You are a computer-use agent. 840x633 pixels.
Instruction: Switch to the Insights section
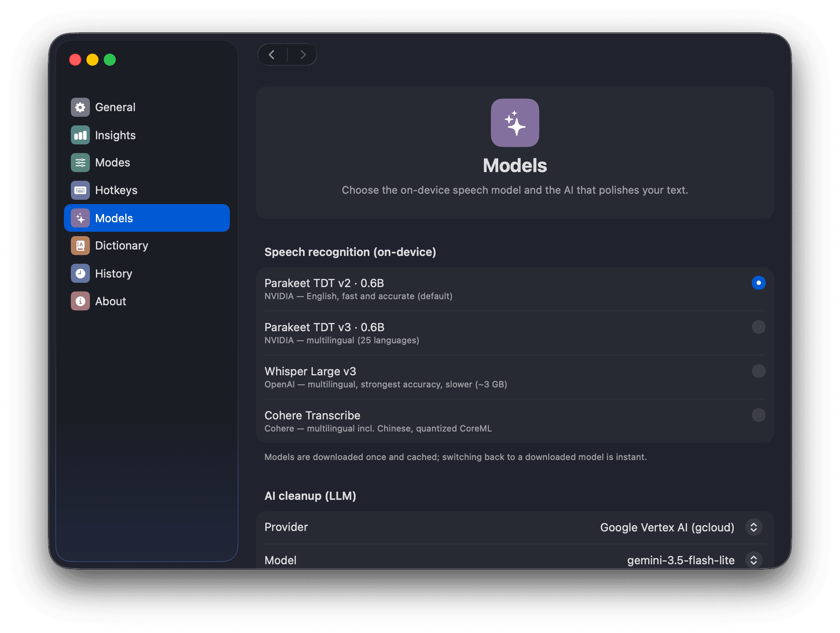pos(147,135)
